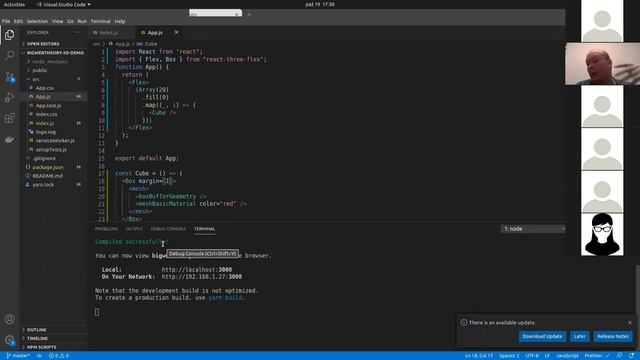Image resolution: width=640 pixels, height=360 pixels.
Task: Open the Docker view icon
Action: point(9,140)
